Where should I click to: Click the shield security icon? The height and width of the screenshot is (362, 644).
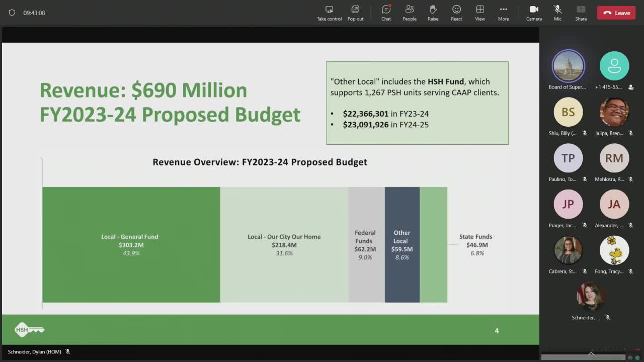click(x=12, y=13)
